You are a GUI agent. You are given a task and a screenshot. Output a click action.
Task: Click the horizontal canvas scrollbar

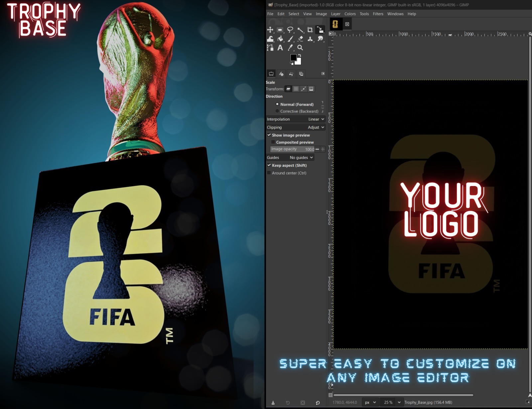[x=403, y=395]
